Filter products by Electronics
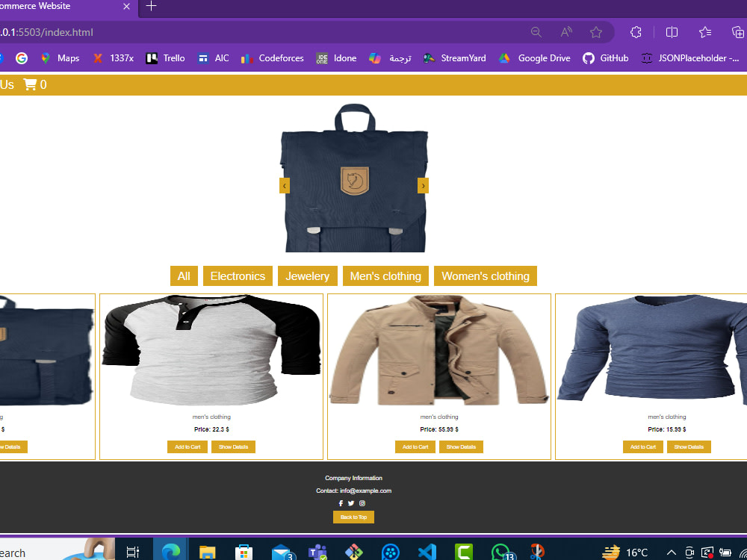Viewport: 747px width, 560px height. (238, 276)
